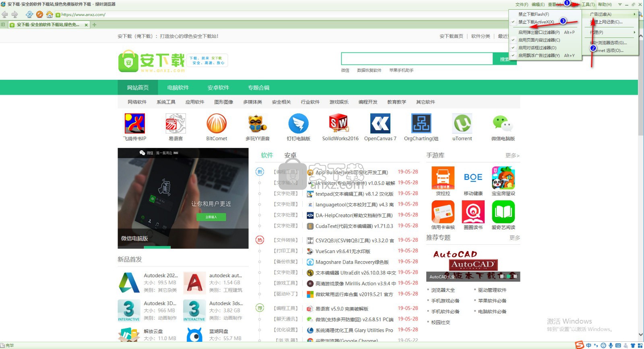Viewport: 644px width, 349px height.
Task: Open the 工具(T) menu
Action: click(588, 4)
